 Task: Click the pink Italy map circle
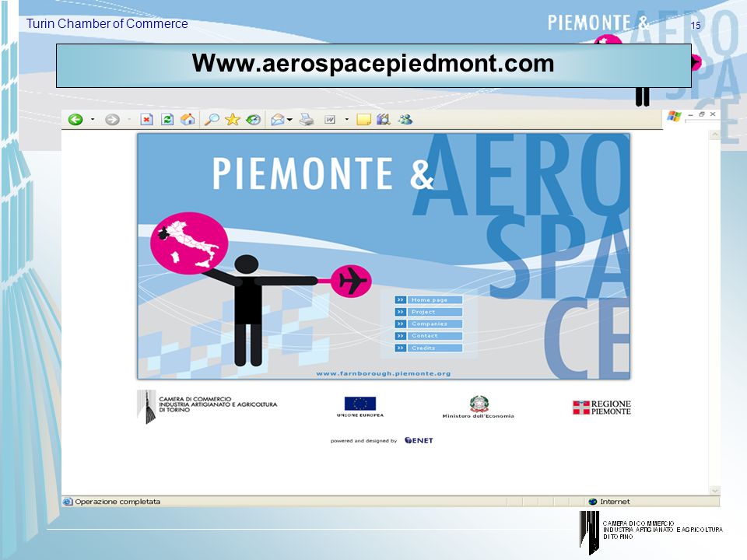[189, 243]
